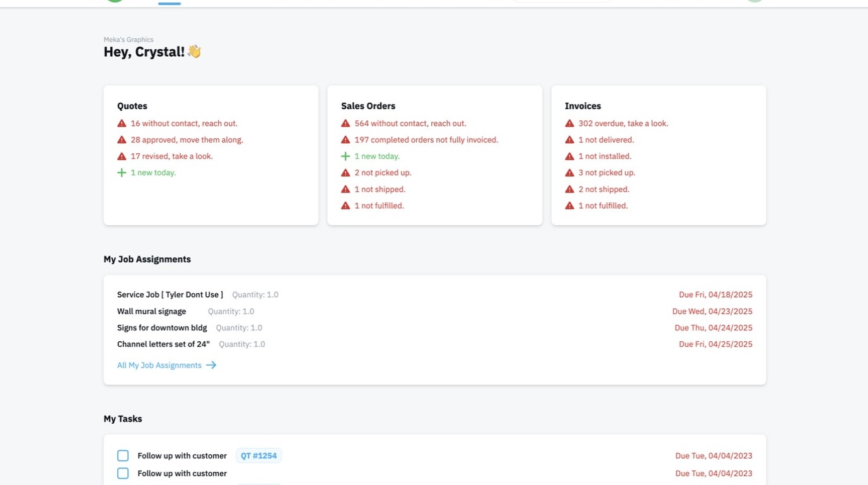
Task: Click the Quotes card heading
Action: pyautogui.click(x=132, y=106)
